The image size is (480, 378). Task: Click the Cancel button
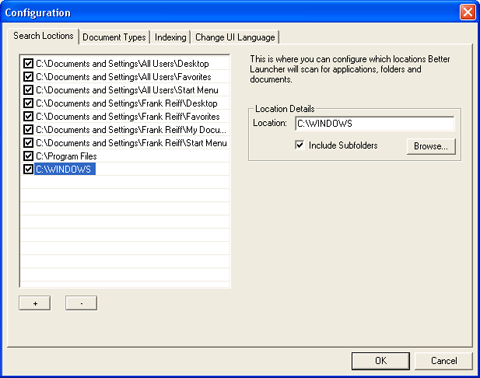(x=444, y=361)
